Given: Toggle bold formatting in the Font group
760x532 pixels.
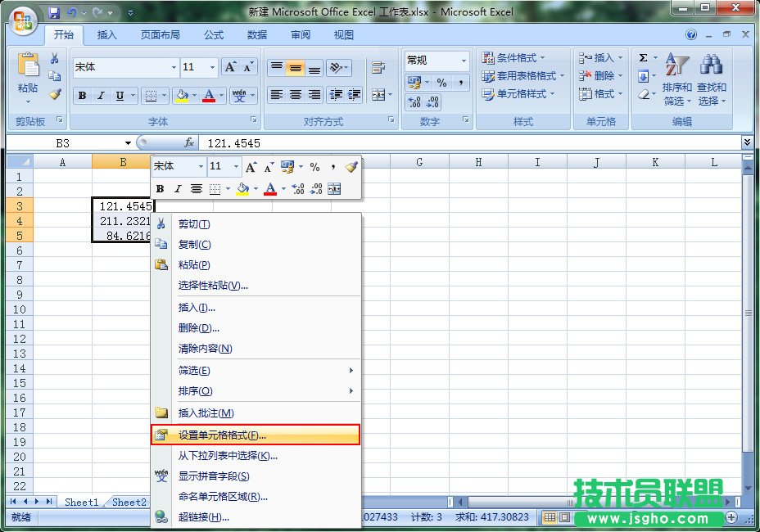Looking at the screenshot, I should point(82,95).
